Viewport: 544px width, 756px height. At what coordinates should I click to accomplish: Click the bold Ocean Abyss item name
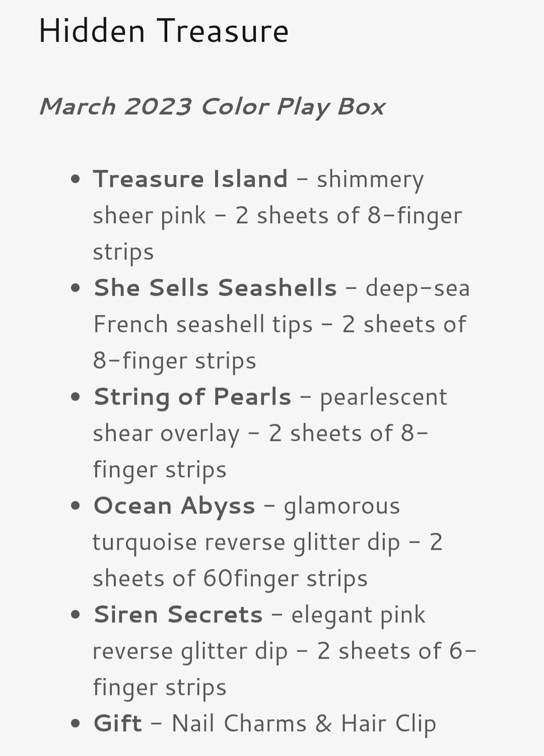(174, 506)
